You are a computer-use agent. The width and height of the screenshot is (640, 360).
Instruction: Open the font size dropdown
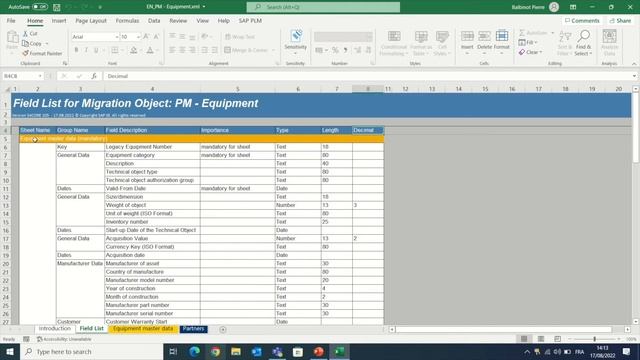click(138, 37)
